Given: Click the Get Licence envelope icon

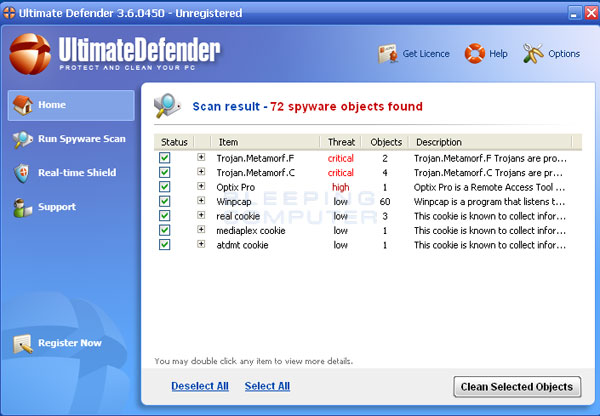Looking at the screenshot, I should pos(387,53).
